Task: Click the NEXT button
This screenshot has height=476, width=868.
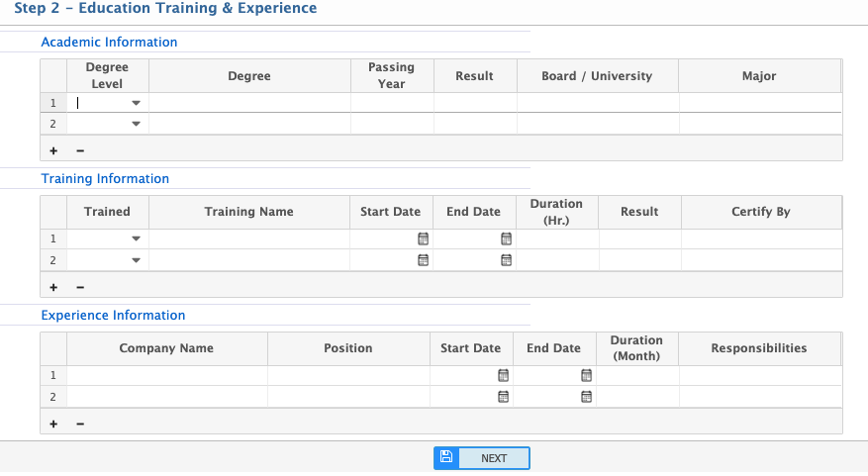Action: pos(482,458)
